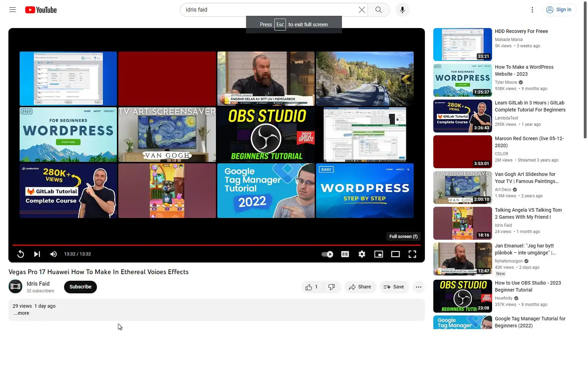Select the maroon red endscreen suggestion
The width and height of the screenshot is (588, 368).
click(167, 79)
